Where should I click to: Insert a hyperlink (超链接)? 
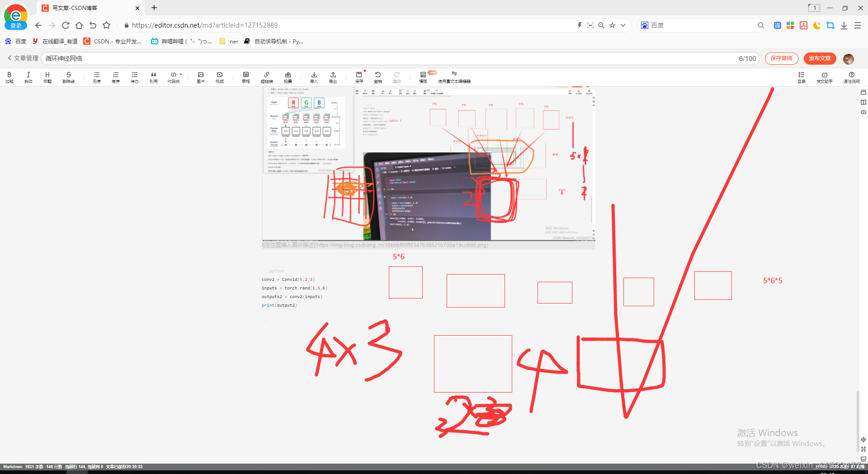click(267, 77)
